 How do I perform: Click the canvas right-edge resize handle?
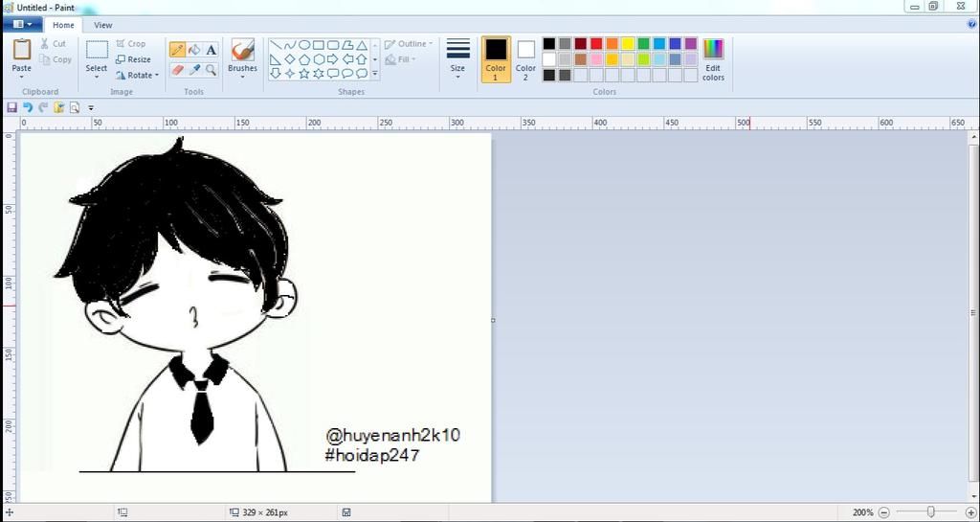click(493, 320)
